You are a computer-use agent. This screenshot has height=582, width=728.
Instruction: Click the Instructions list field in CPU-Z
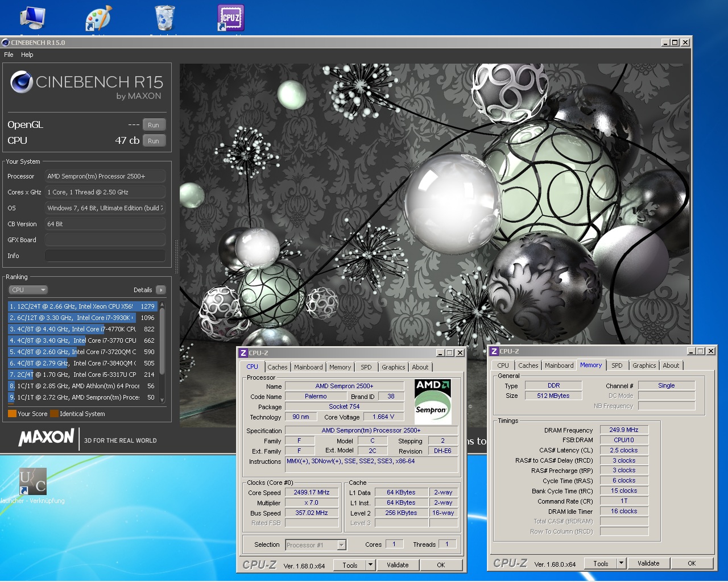371,464
